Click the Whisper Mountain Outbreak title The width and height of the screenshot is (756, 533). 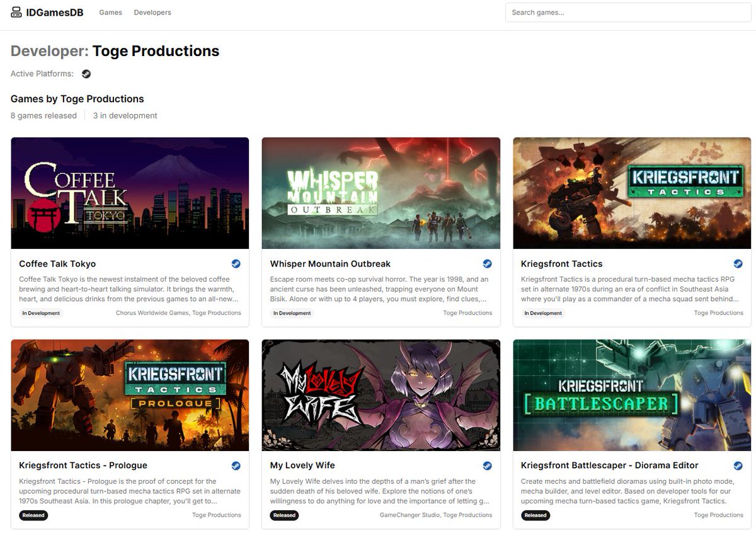click(330, 264)
